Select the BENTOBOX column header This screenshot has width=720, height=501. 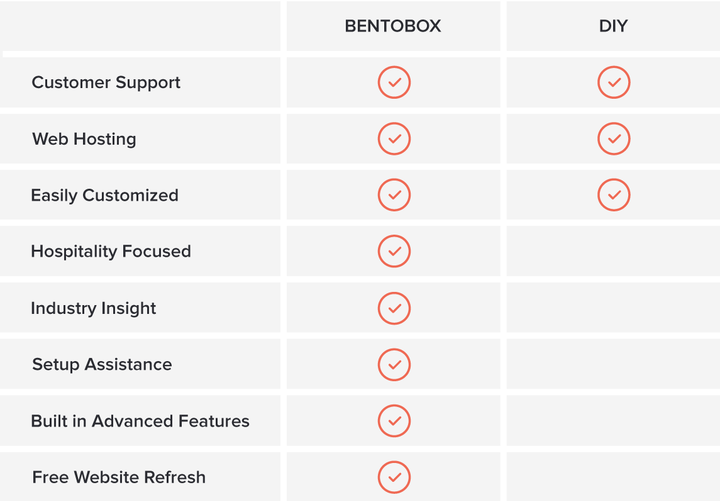[x=393, y=26]
